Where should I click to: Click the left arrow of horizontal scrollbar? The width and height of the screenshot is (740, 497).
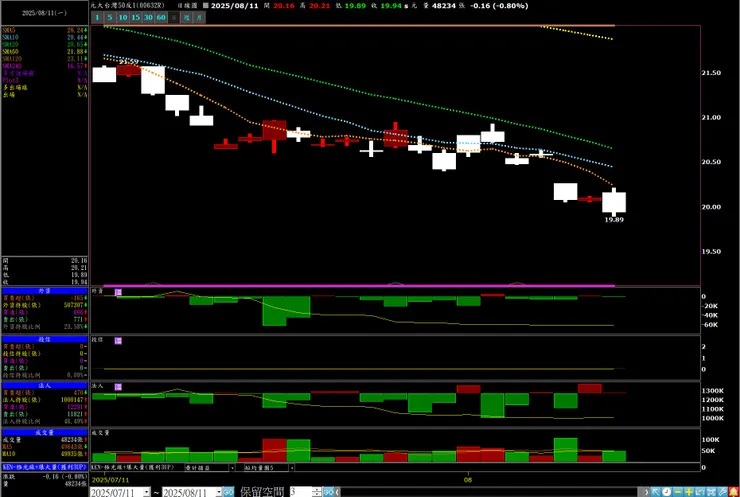coord(337,492)
